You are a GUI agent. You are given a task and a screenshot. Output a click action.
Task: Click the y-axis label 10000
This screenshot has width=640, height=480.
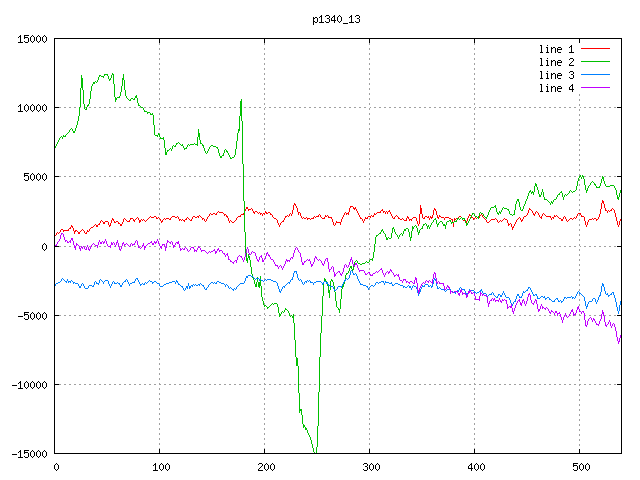[x=32, y=108]
